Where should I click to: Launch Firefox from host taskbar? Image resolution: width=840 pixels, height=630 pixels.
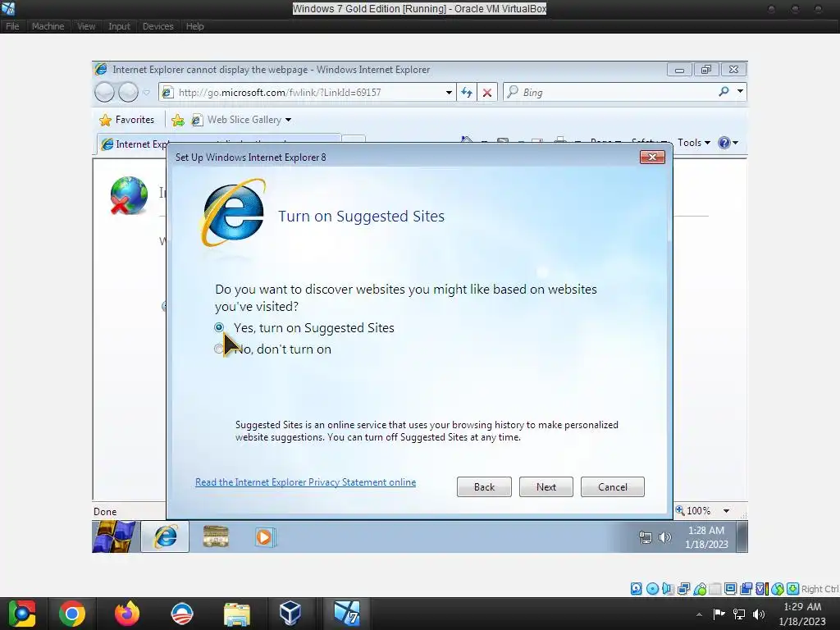coord(127,614)
